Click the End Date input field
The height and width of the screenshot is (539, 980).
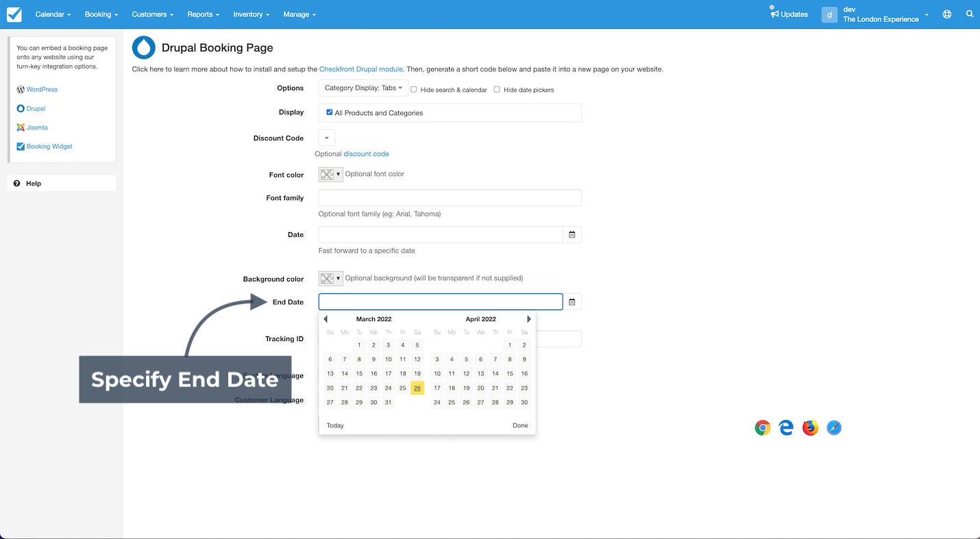coord(441,301)
